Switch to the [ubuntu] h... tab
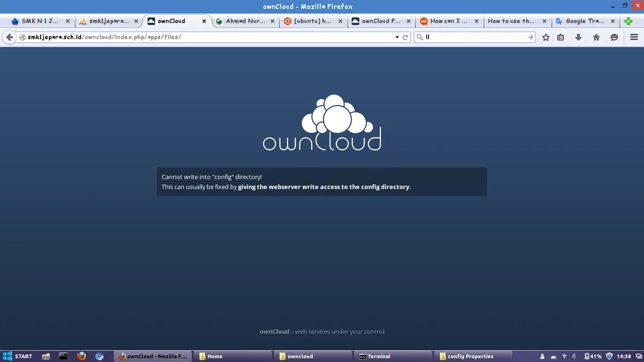This screenshot has height=362, width=644. pos(313,21)
